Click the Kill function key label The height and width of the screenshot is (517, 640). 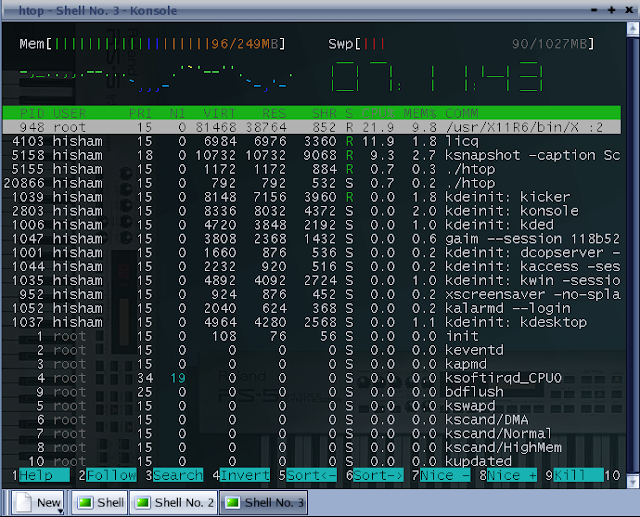coord(578,475)
